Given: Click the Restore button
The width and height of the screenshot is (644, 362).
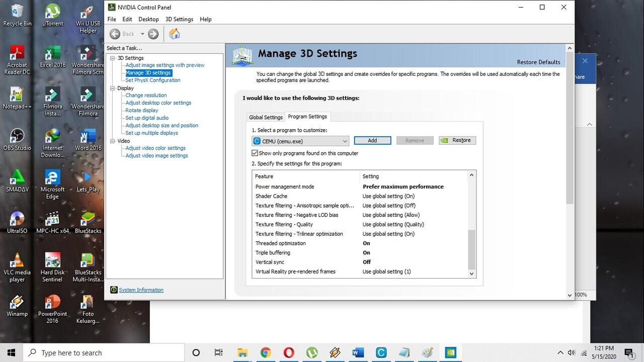Looking at the screenshot, I should coord(457,140).
